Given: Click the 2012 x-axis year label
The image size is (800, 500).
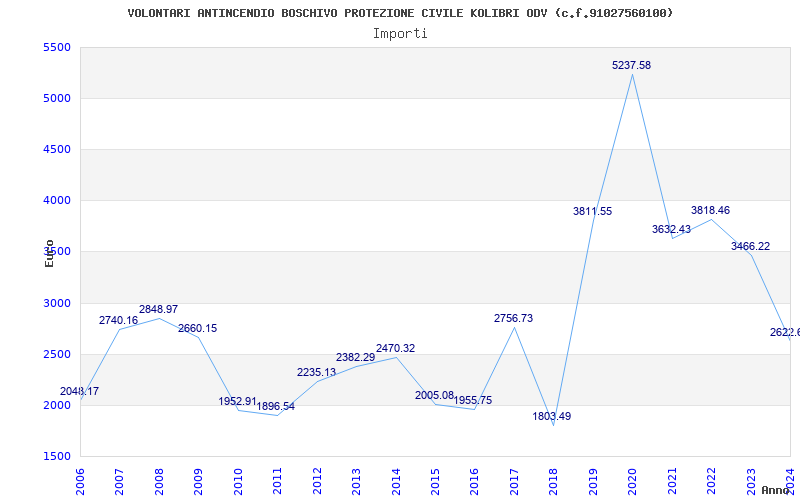Looking at the screenshot, I should click(x=317, y=482).
